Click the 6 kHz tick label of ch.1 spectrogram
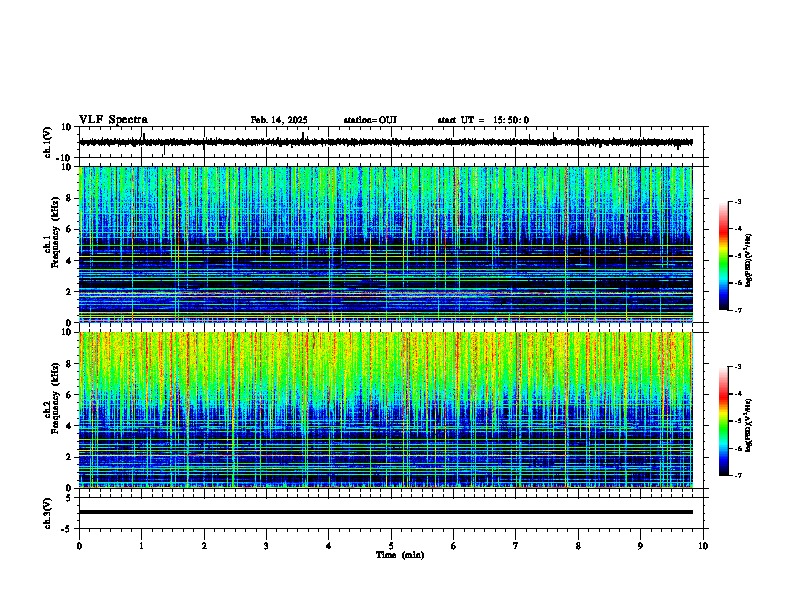792x612 pixels. pos(69,230)
